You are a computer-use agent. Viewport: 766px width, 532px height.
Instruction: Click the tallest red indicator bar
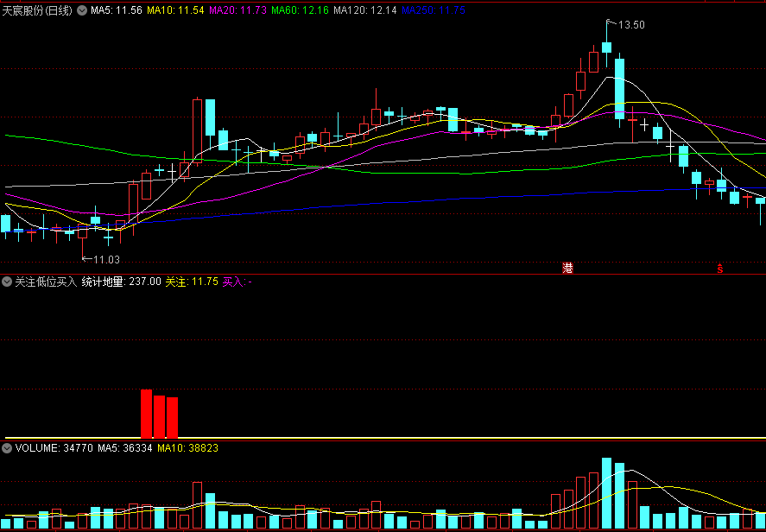coord(147,414)
